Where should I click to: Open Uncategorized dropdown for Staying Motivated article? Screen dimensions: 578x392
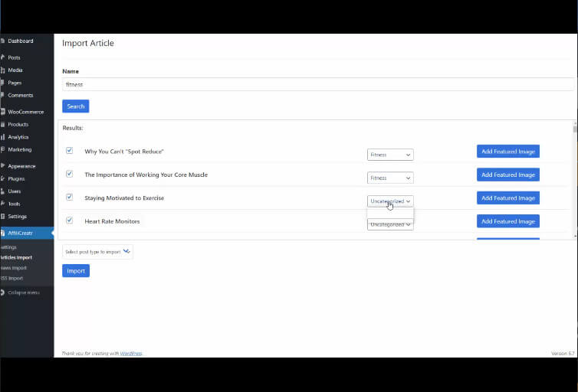pyautogui.click(x=390, y=201)
